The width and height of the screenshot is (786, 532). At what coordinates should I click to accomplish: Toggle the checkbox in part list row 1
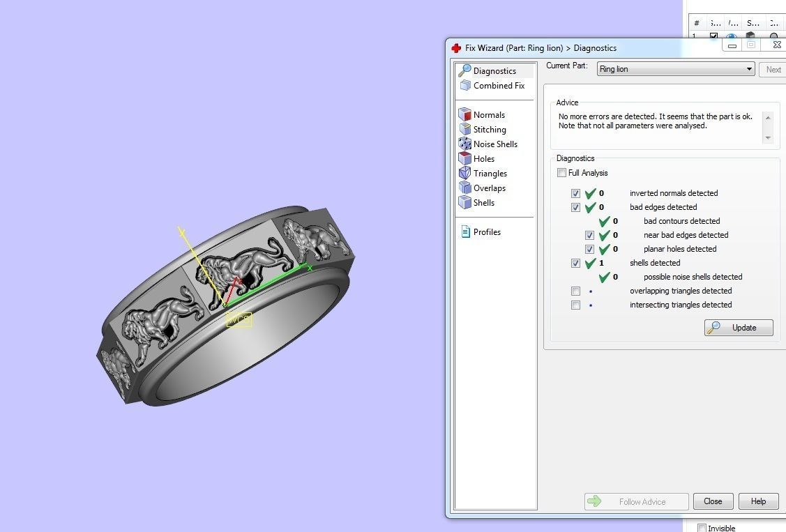714,36
